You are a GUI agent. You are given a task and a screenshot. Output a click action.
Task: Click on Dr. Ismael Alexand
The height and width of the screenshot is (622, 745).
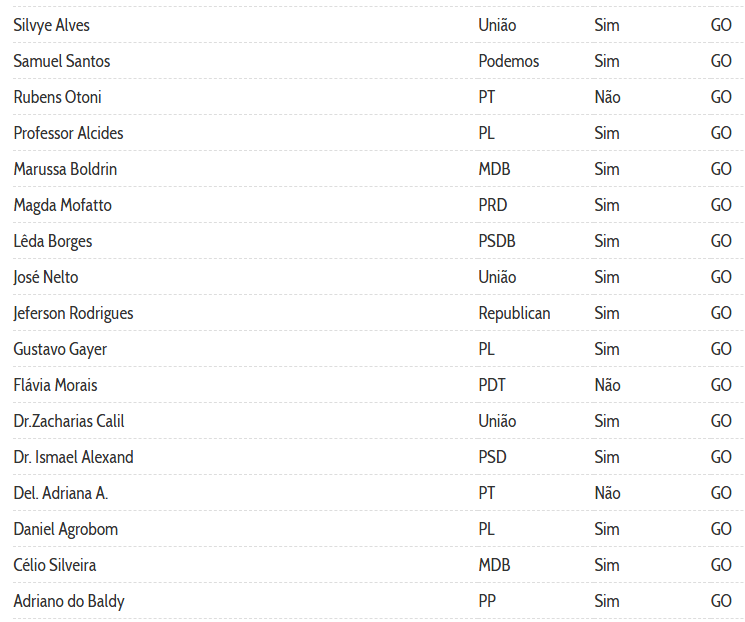73,457
